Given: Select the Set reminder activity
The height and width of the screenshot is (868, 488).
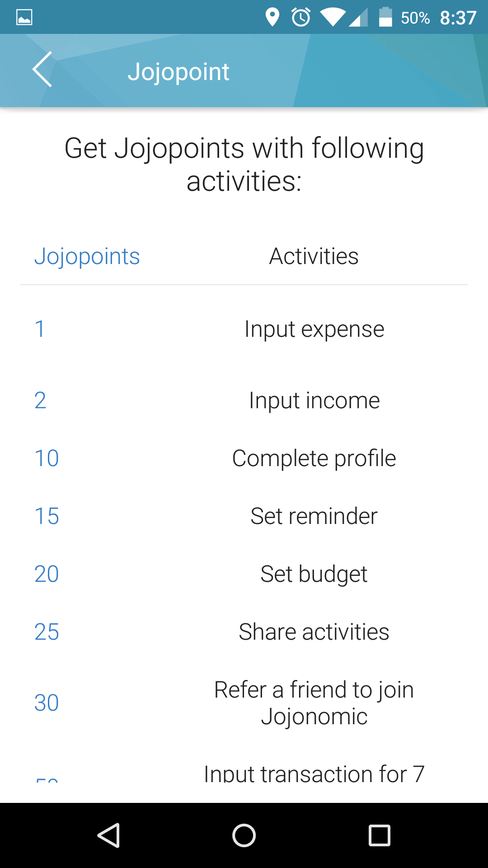Looking at the screenshot, I should point(314,516).
